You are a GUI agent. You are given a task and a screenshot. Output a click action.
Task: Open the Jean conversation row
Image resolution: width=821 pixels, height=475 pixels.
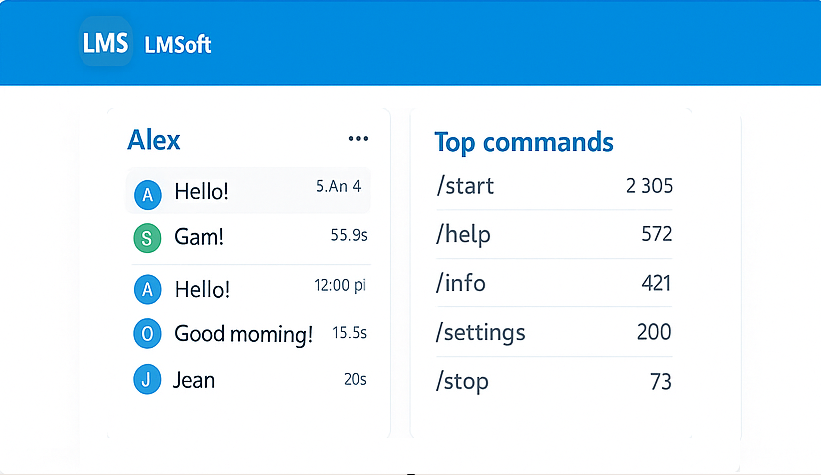250,380
